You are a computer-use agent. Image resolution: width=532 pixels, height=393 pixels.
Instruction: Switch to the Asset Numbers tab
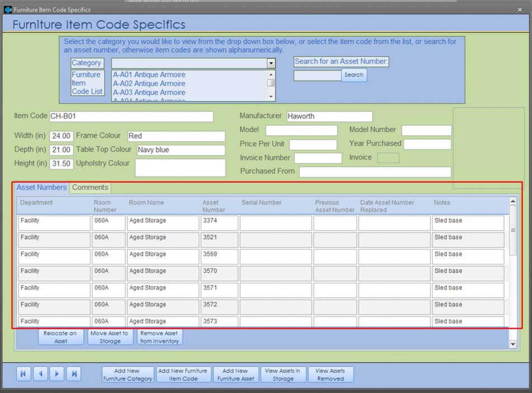41,187
